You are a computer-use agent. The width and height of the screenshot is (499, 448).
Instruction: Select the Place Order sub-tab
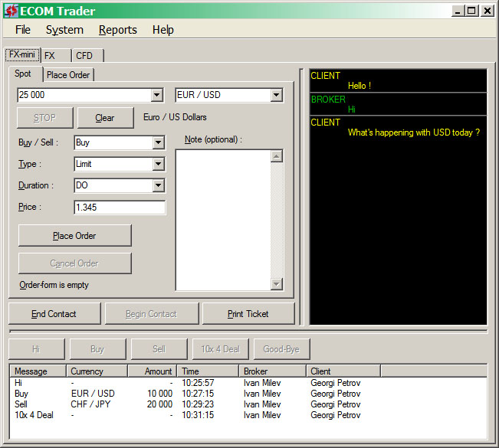click(x=68, y=75)
